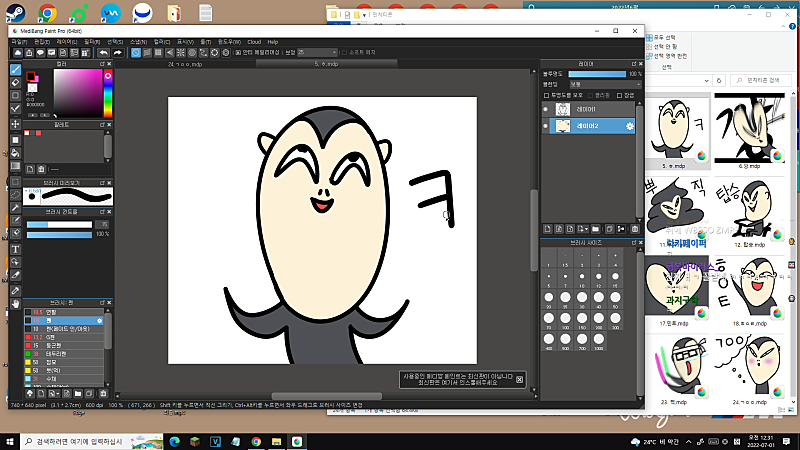Toggle the 잠금 lock checkbox
Screen dimensions: 800x450
619,94
